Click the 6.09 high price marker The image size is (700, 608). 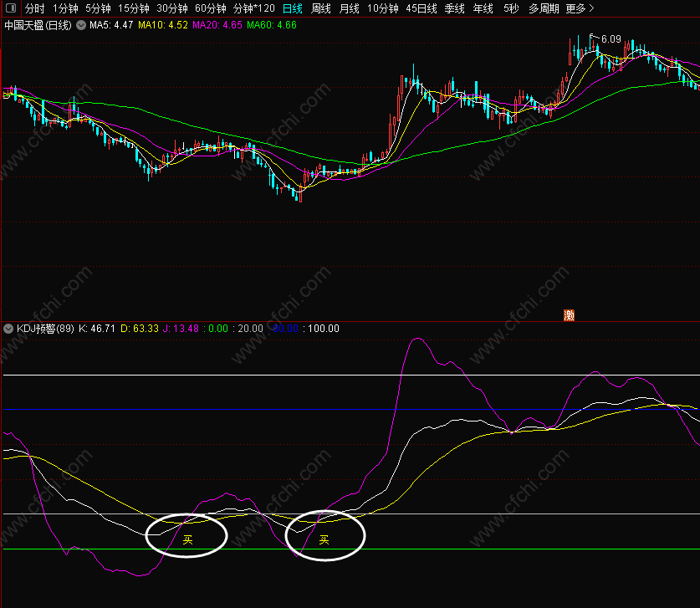click(611, 39)
